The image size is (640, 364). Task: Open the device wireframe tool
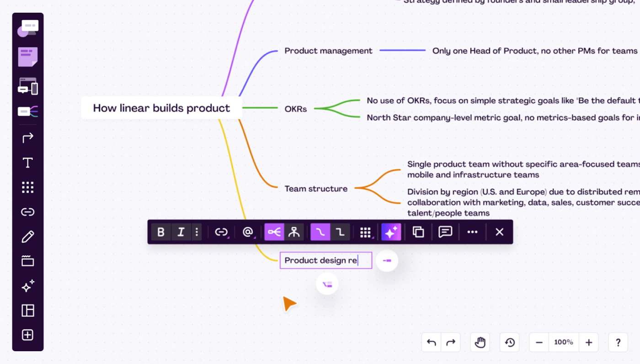(x=28, y=86)
